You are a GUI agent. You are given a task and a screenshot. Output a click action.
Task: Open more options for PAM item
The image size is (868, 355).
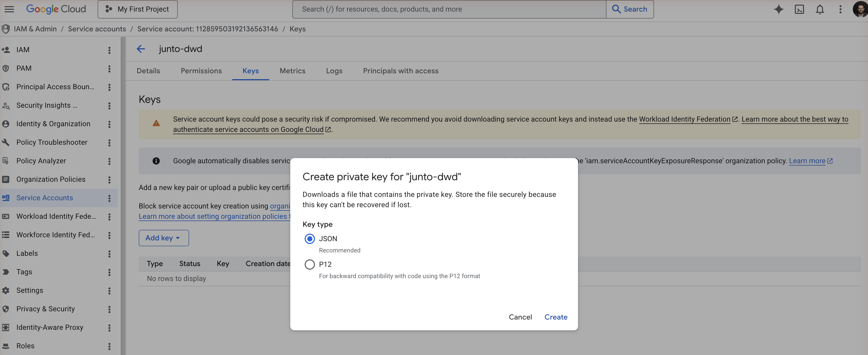pos(109,68)
